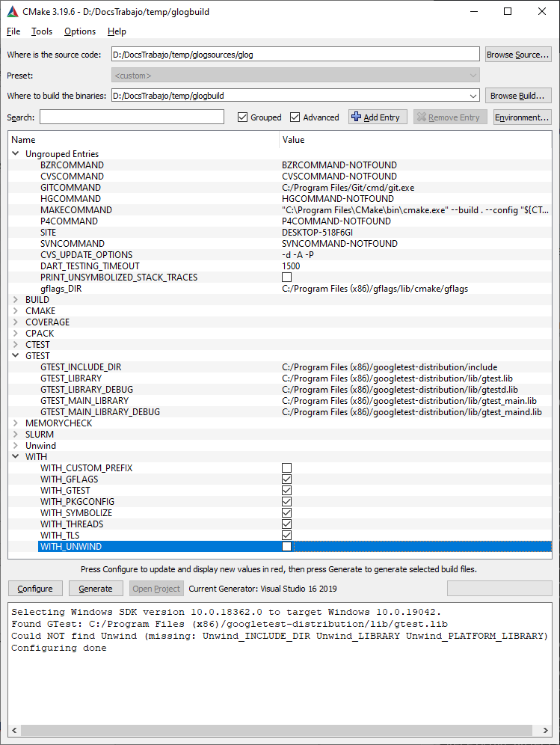Click the P4COMMAND-NOTFOUND value

pyautogui.click(x=336, y=221)
